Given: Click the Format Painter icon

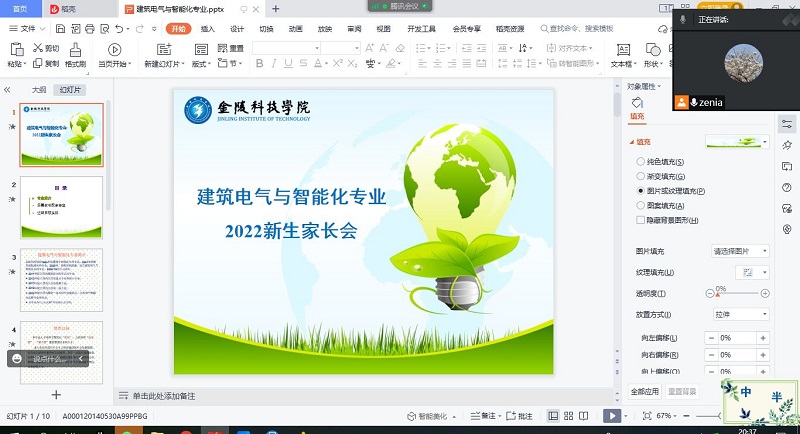Looking at the screenshot, I should [x=74, y=54].
